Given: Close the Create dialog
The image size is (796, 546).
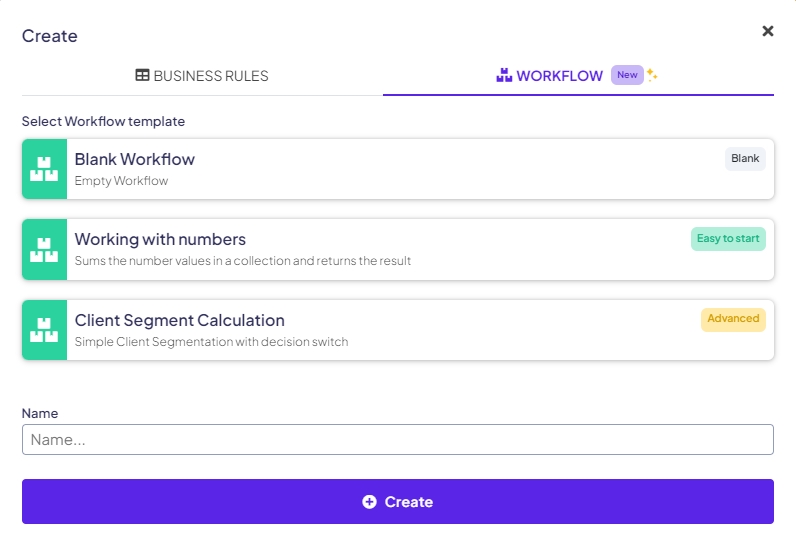Looking at the screenshot, I should coord(768,31).
